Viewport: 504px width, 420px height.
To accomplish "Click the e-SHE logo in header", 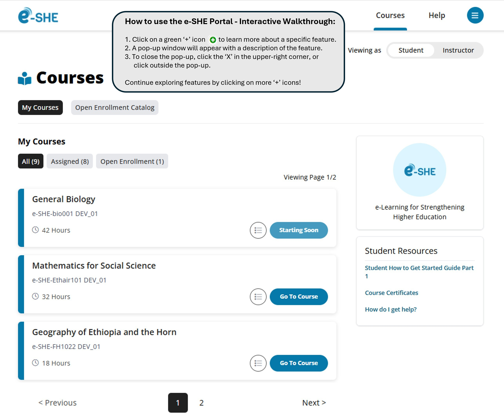I will click(38, 16).
